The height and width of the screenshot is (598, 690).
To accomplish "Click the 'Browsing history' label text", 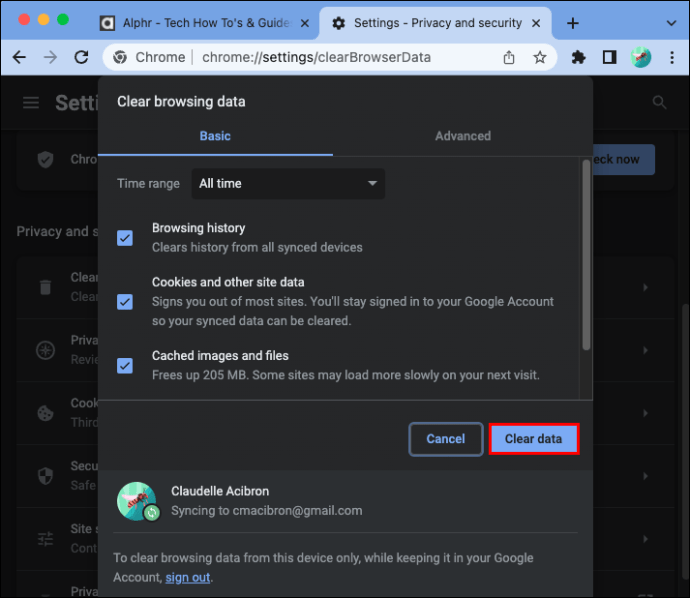I will (x=198, y=228).
